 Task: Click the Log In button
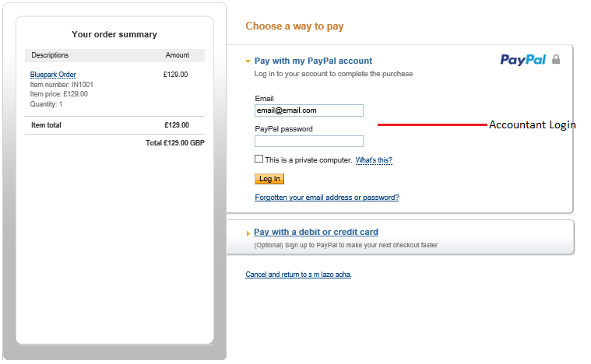pyautogui.click(x=269, y=179)
